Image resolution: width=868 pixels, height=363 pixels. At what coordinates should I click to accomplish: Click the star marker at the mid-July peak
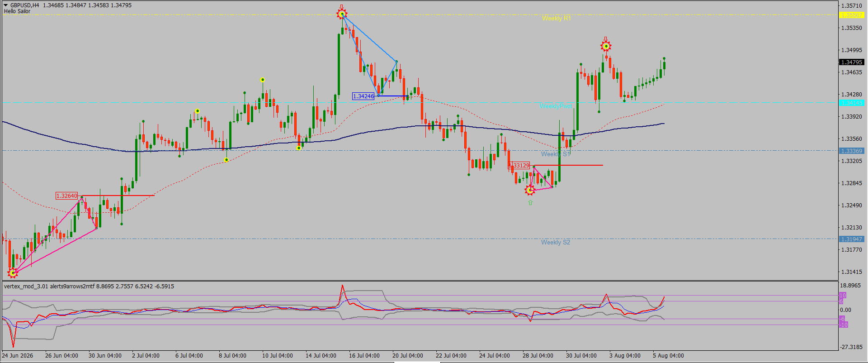(342, 14)
